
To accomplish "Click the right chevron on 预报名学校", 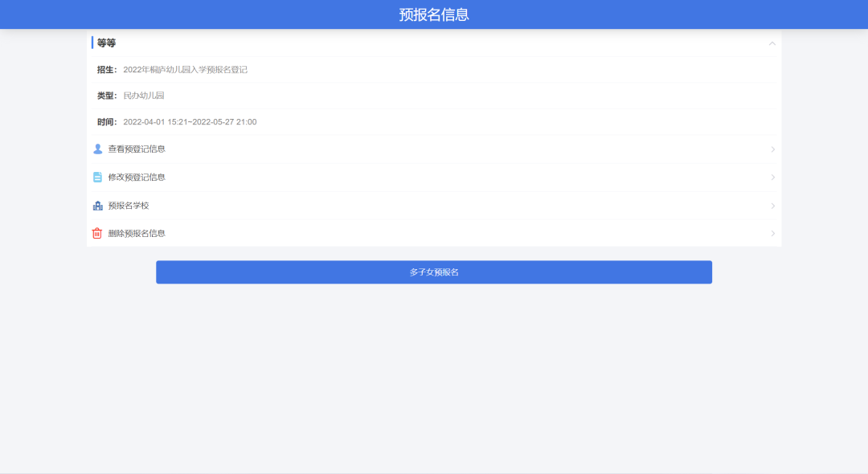I will pyautogui.click(x=773, y=206).
